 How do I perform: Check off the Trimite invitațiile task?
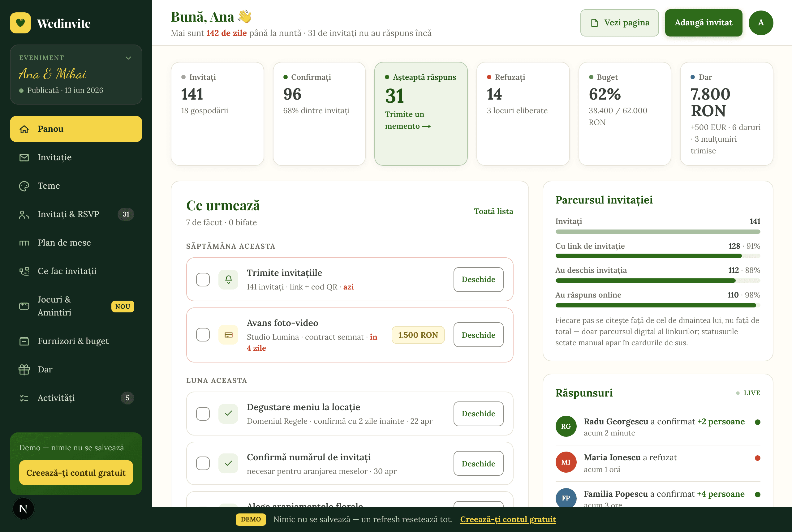point(203,280)
